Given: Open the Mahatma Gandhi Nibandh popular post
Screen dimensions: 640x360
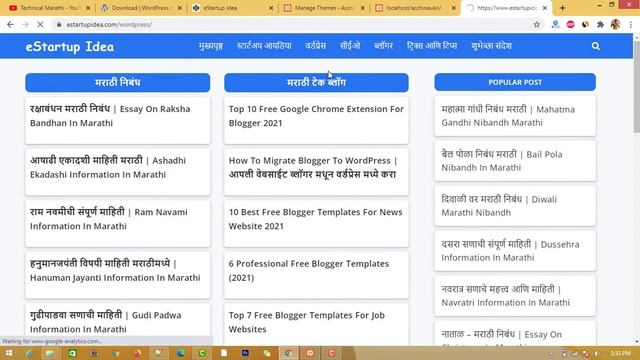Looking at the screenshot, I should point(508,116).
